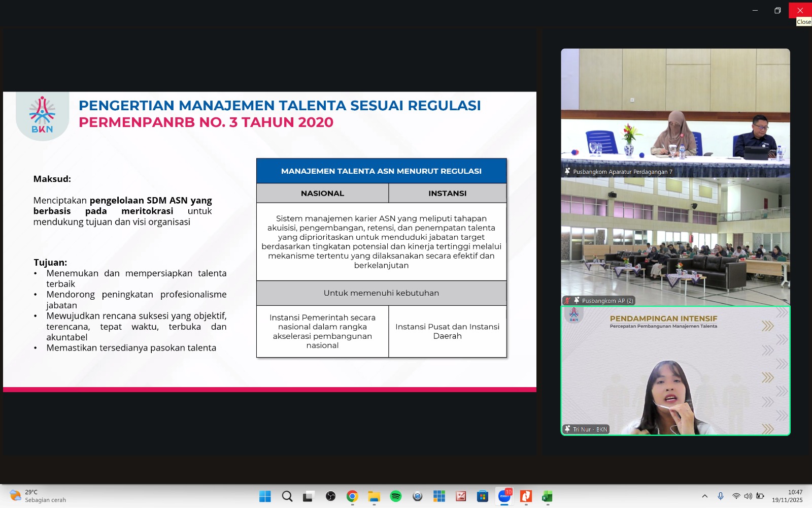Click the shared slide presentation area
This screenshot has height=508, width=812.
(269, 241)
